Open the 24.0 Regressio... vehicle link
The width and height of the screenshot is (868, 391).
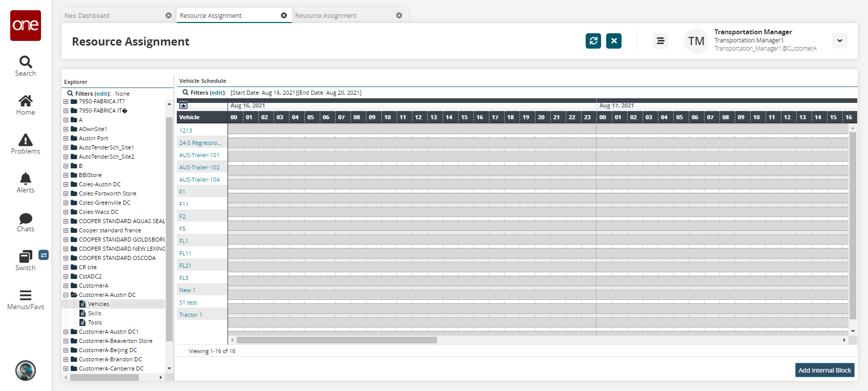point(200,143)
